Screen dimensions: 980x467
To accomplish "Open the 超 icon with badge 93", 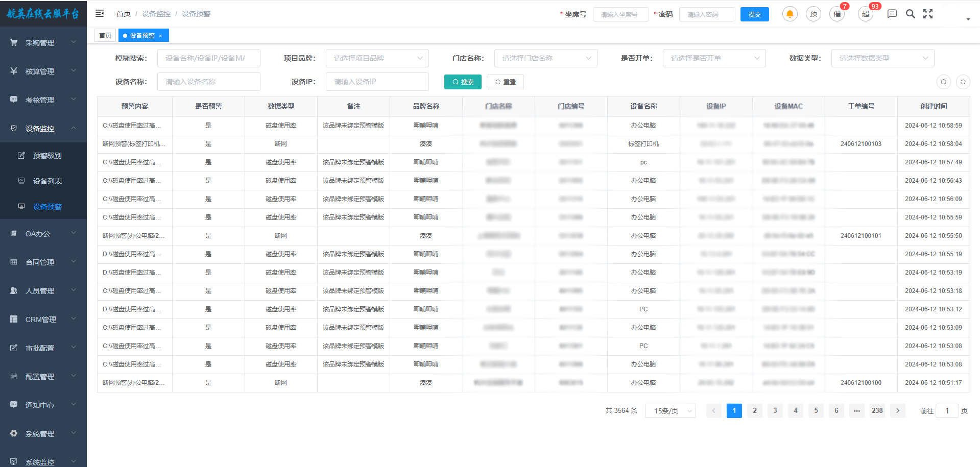I will [865, 14].
